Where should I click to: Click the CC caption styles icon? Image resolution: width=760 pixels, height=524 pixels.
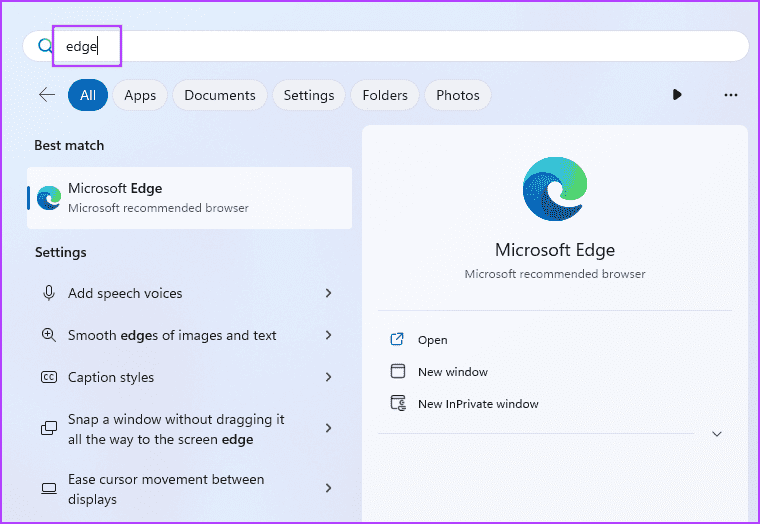point(49,377)
